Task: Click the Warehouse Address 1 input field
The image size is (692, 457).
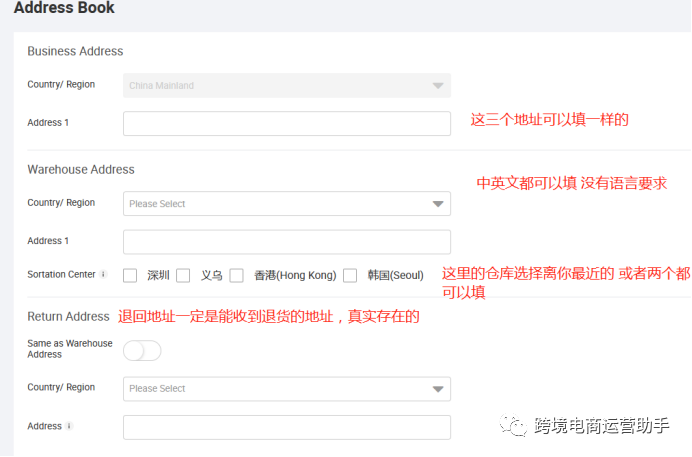Action: click(287, 242)
